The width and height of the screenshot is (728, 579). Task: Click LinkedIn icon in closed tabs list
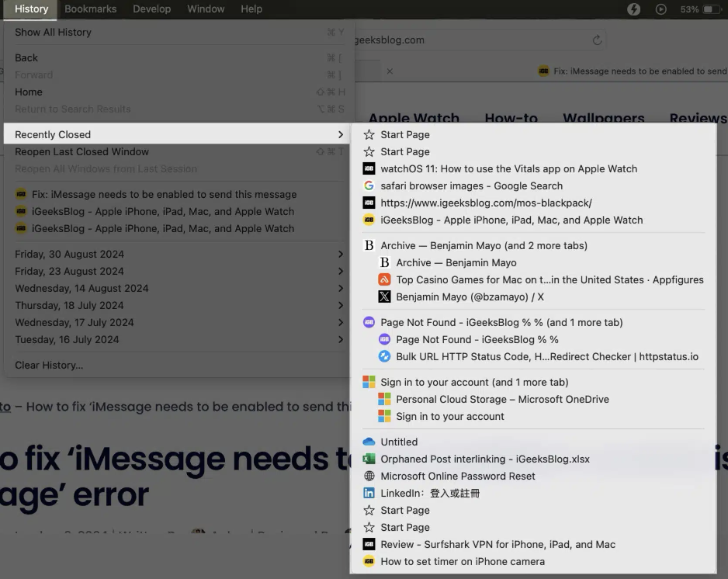pos(369,493)
